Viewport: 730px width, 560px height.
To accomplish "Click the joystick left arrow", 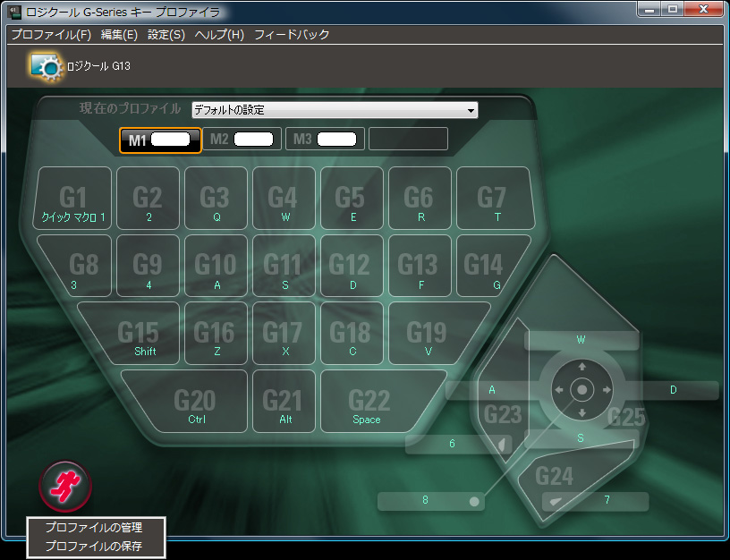I will [558, 390].
